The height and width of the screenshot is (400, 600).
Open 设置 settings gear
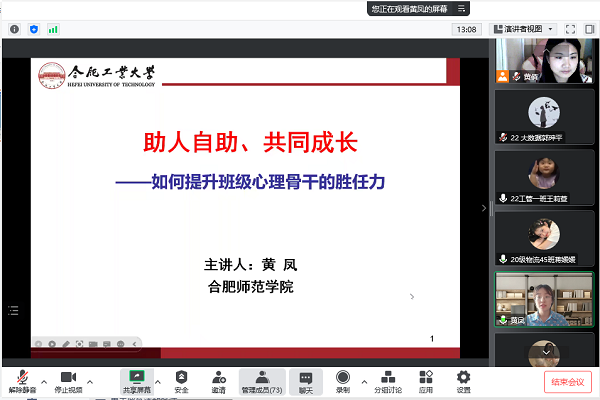tap(463, 378)
